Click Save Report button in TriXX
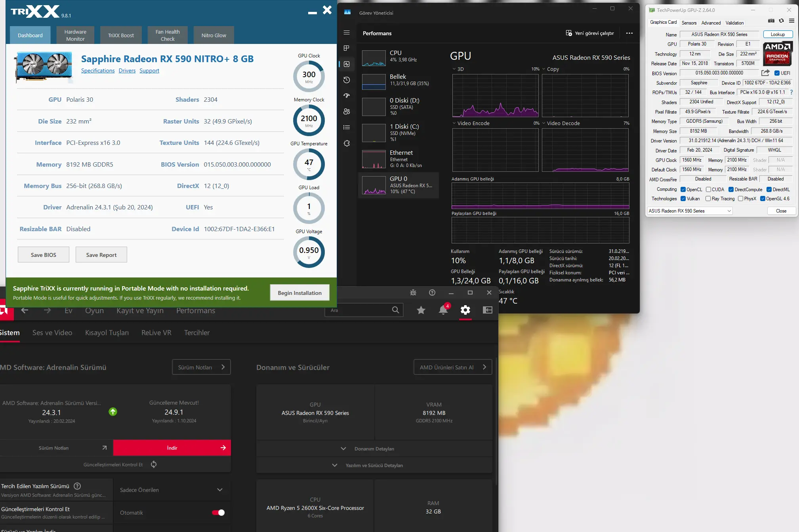 (x=101, y=255)
